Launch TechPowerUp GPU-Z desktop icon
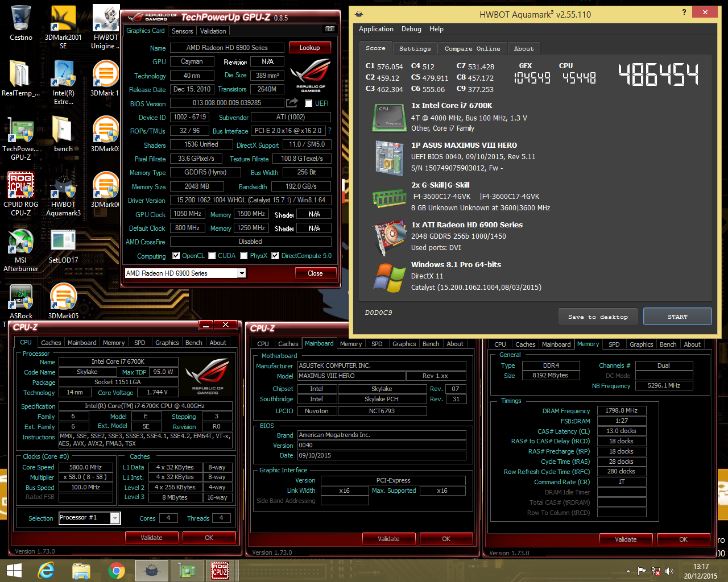Image resolution: width=728 pixels, height=582 pixels. click(x=20, y=138)
